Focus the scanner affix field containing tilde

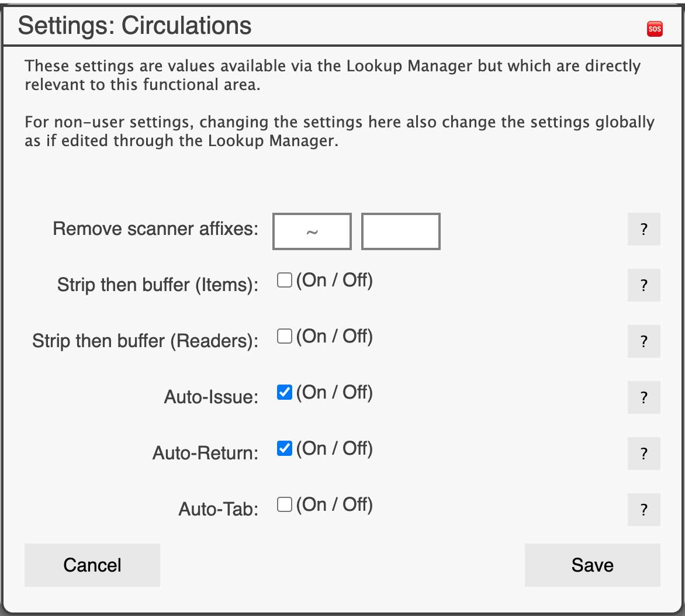(x=312, y=231)
